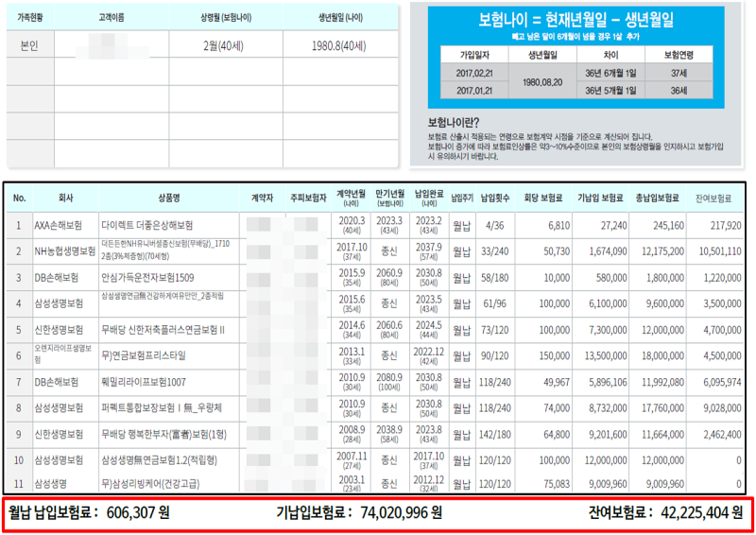Select the 잔여보험료 column header
This screenshot has height=535, width=756.
[713, 198]
